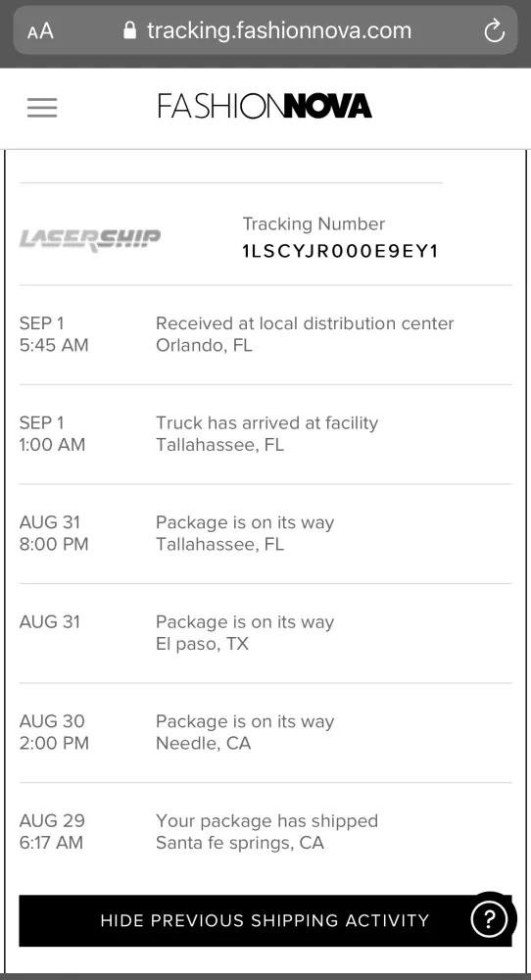The image size is (531, 980).
Task: Select the El paso, TX tracking entry
Action: coord(265,632)
